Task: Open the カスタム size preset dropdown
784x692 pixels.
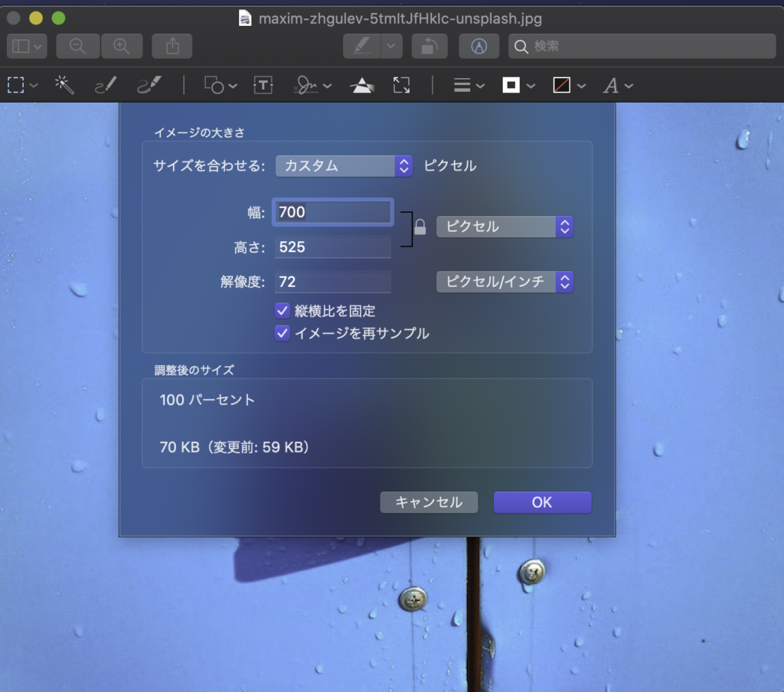Action: pyautogui.click(x=344, y=165)
